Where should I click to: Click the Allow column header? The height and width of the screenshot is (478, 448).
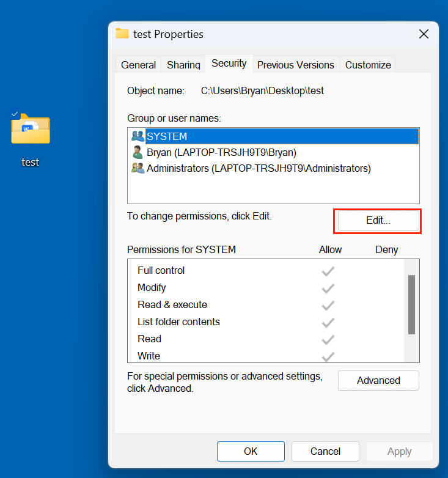tap(330, 249)
